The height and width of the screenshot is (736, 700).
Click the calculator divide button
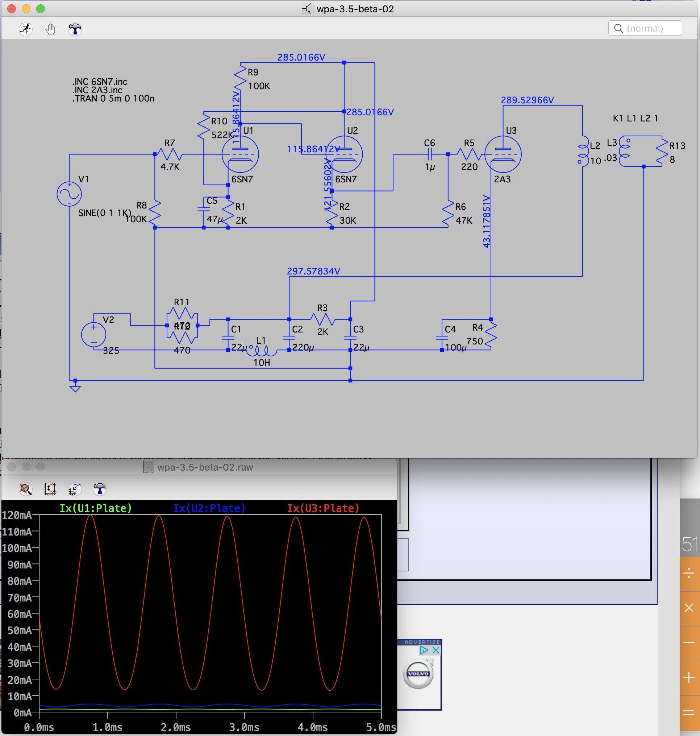[689, 573]
